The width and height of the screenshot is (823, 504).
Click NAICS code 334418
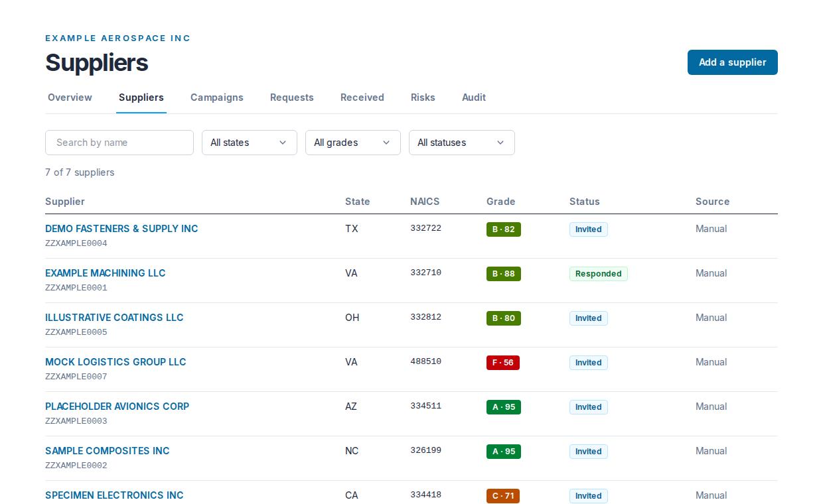click(x=425, y=495)
